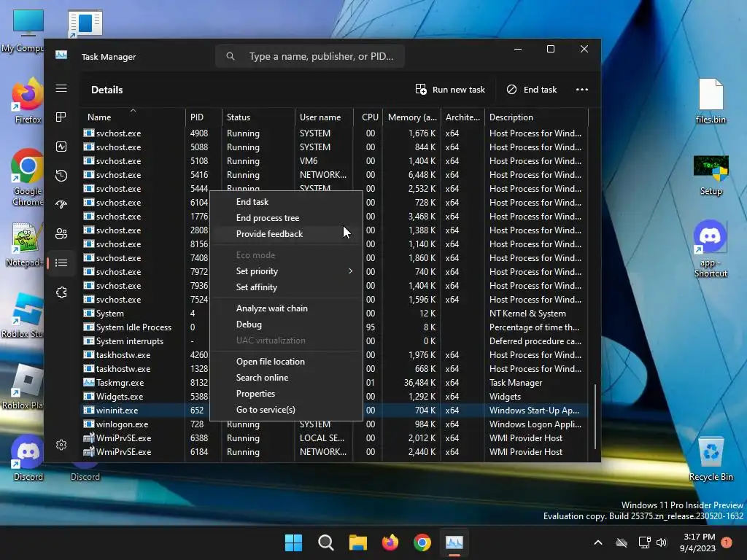Open File Explorer from the taskbar
The height and width of the screenshot is (560, 747).
coord(357,542)
